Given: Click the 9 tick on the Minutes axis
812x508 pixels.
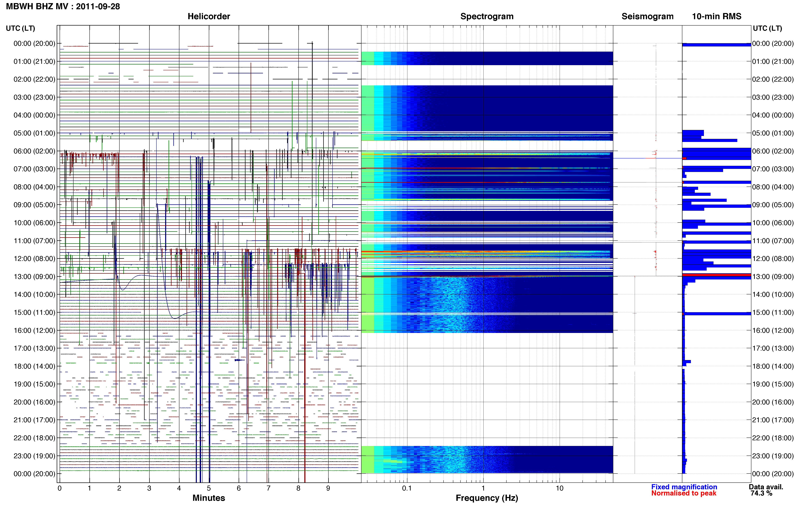Looking at the screenshot, I should (x=328, y=488).
